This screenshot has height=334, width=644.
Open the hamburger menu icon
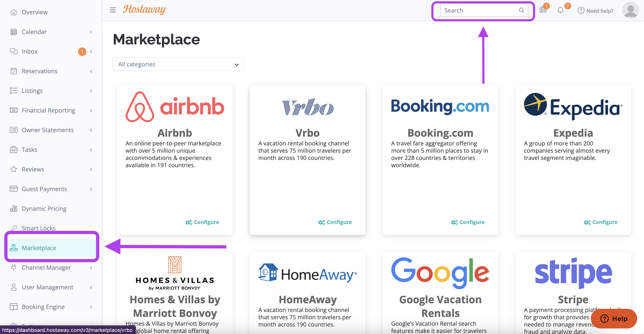pyautogui.click(x=113, y=10)
